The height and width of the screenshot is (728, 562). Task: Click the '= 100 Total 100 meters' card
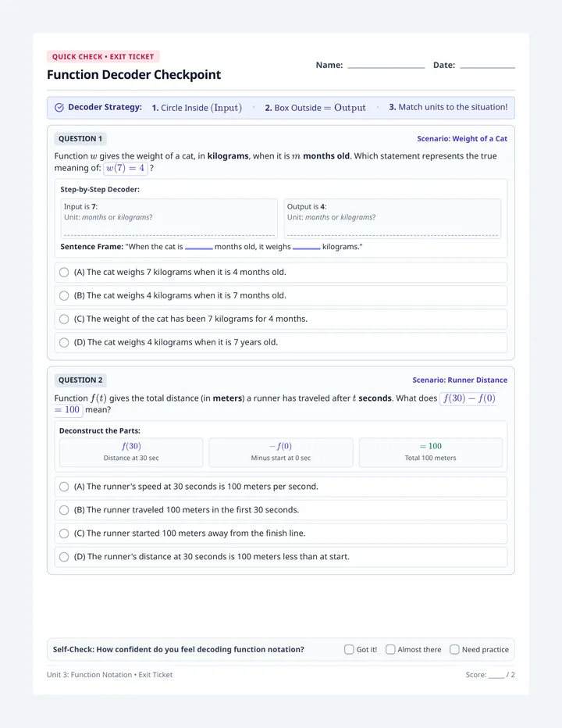coord(431,452)
